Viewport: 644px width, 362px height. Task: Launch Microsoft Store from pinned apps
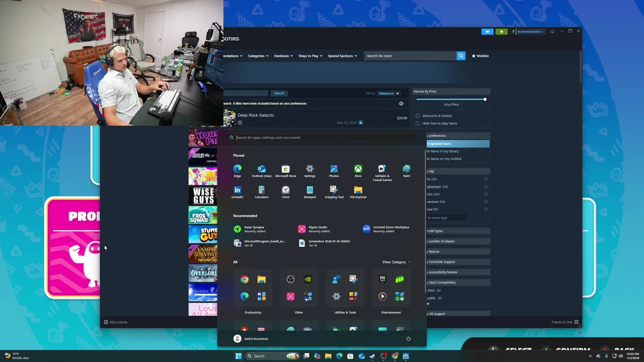click(x=285, y=171)
